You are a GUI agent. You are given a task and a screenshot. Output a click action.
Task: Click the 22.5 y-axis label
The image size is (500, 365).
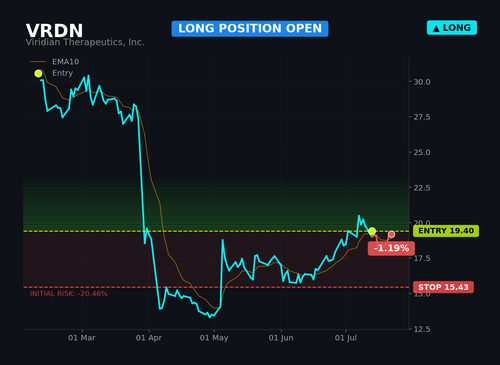(422, 188)
